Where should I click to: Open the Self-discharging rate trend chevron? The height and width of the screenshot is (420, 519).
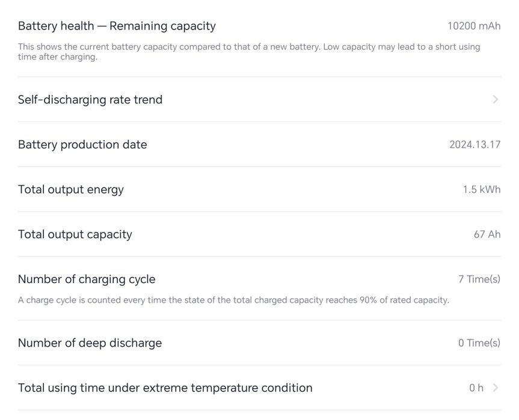[495, 100]
